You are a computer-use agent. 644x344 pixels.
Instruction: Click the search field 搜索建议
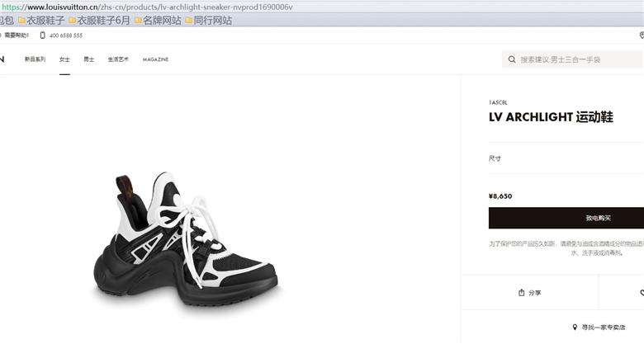[572, 59]
